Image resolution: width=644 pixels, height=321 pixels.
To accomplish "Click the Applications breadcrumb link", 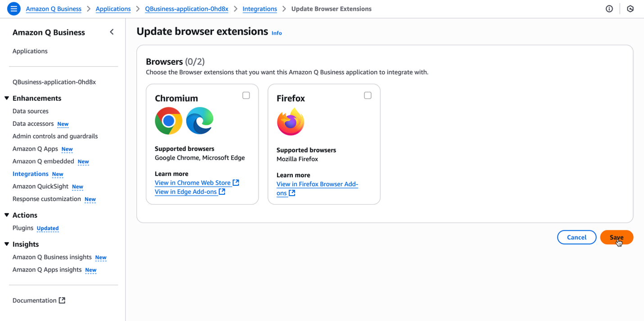I will [x=113, y=9].
